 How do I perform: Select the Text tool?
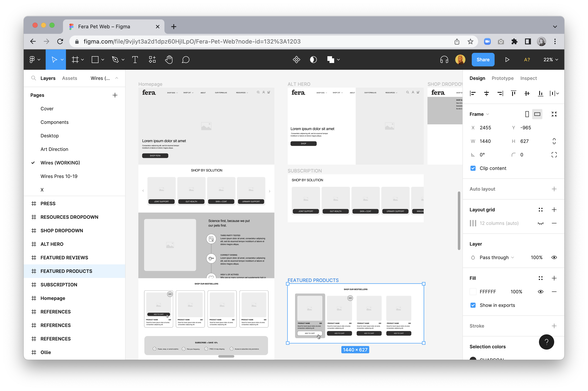pyautogui.click(x=135, y=60)
